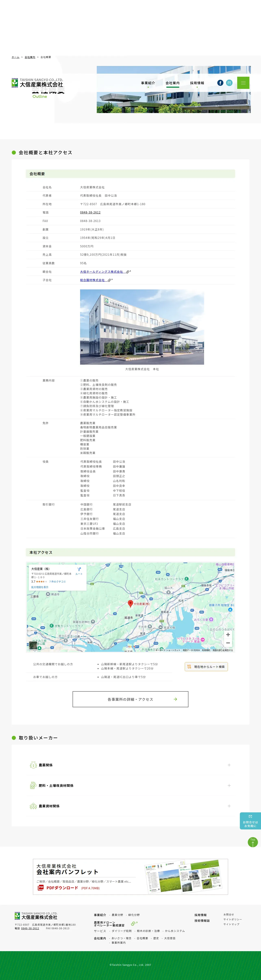The image size is (261, 980).
Task: Go to 会社案内 in the breadcrumb
Action: pyautogui.click(x=30, y=57)
